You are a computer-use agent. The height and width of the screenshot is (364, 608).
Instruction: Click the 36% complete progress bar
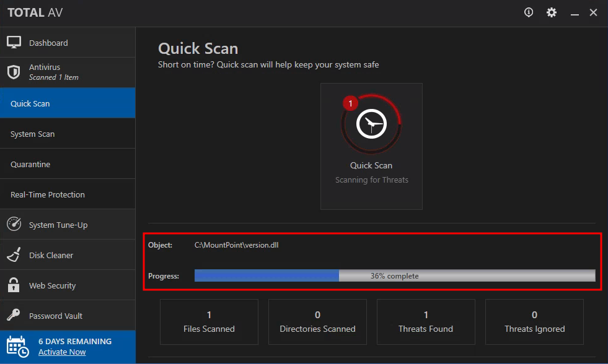click(x=395, y=275)
